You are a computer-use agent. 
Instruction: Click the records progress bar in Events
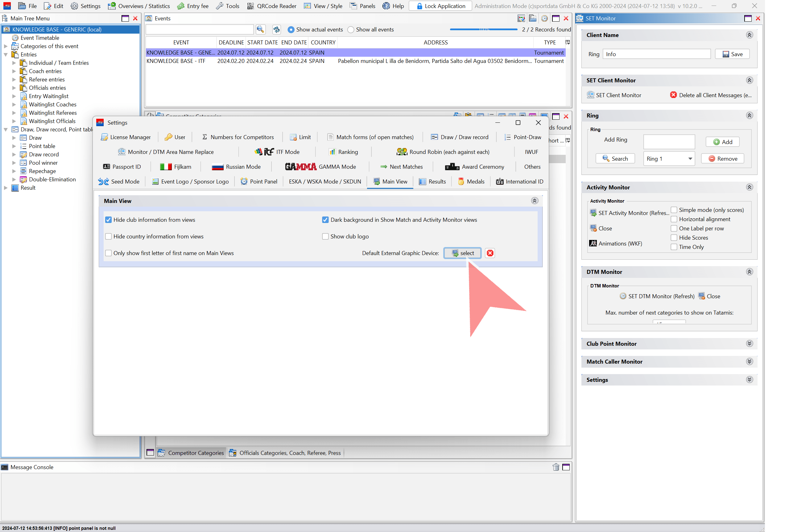(x=483, y=30)
